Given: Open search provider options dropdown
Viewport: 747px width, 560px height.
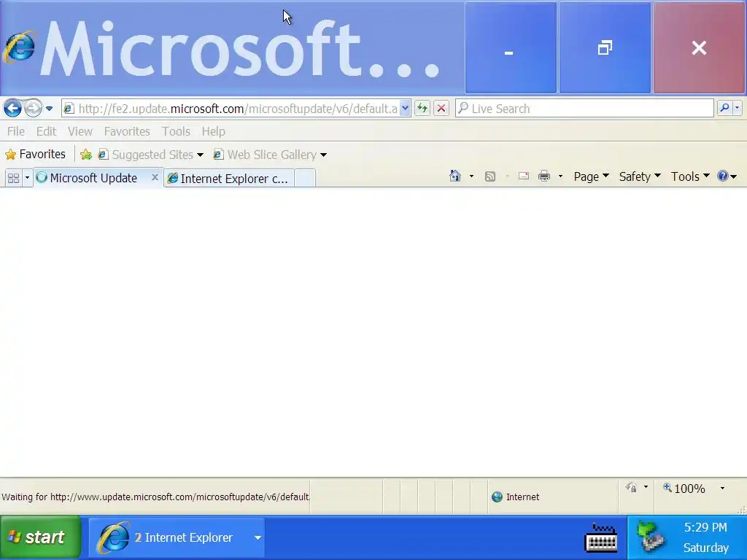Looking at the screenshot, I should [x=738, y=109].
